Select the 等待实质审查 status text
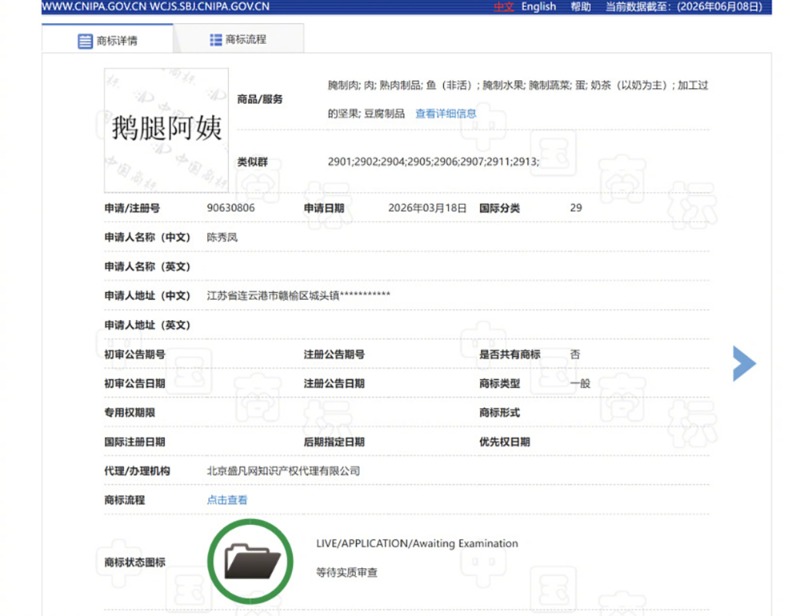The image size is (800, 616). [x=346, y=573]
